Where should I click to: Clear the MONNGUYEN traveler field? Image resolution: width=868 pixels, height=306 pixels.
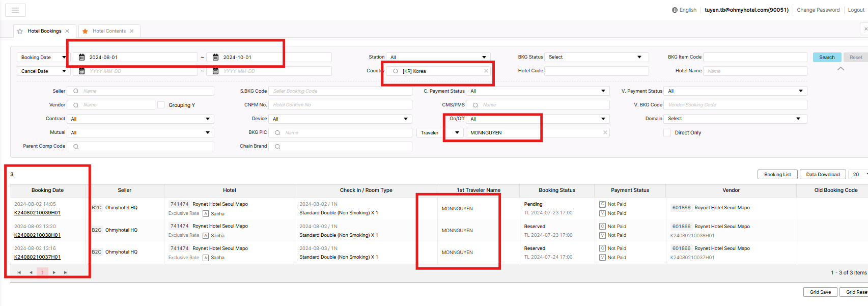pyautogui.click(x=605, y=132)
